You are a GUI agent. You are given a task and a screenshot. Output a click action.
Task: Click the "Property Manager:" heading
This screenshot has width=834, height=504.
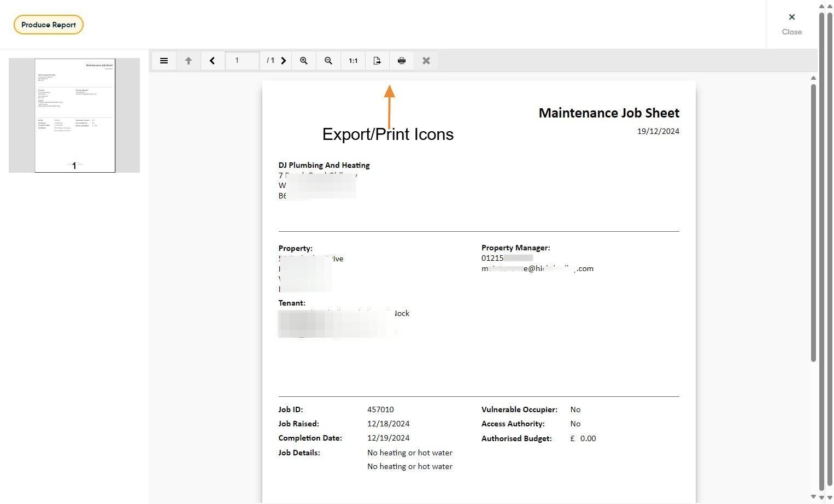(x=516, y=248)
